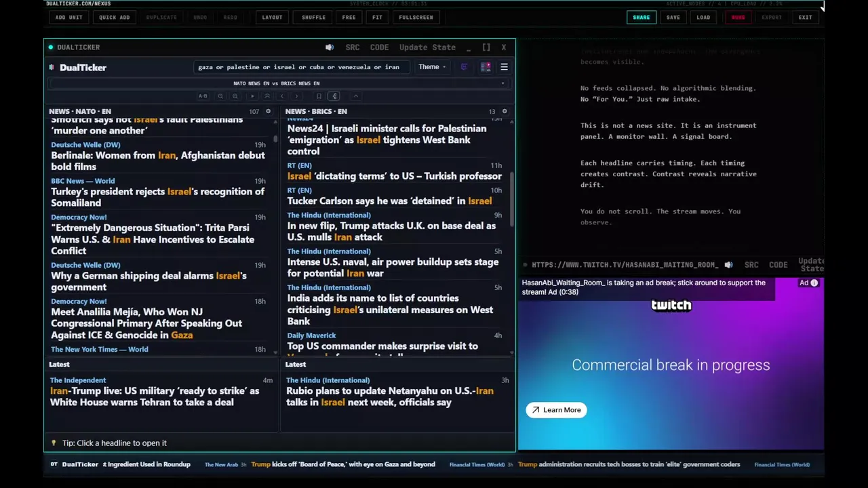Open the Theme dropdown
868x488 pixels.
pos(432,67)
